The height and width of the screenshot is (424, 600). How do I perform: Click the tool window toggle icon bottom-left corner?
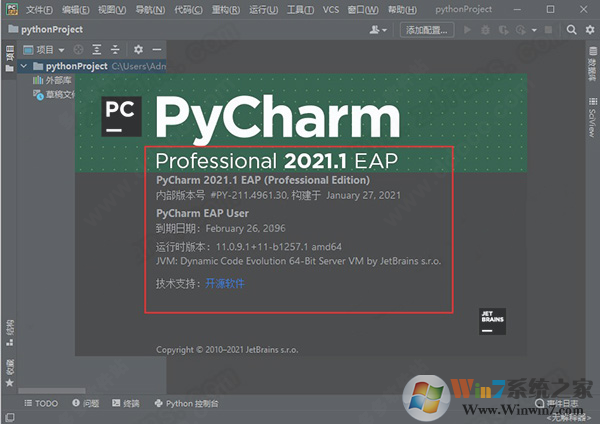click(x=10, y=417)
